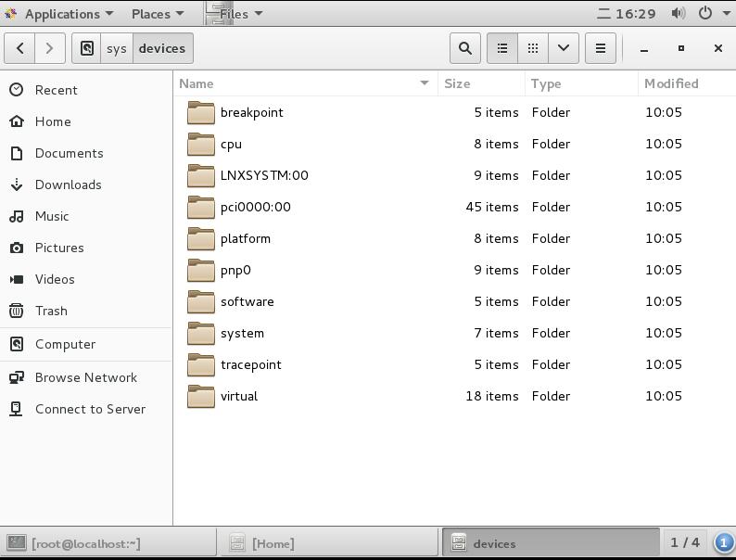Click the sys path breadcrumb
736x560 pixels.
pos(117,48)
